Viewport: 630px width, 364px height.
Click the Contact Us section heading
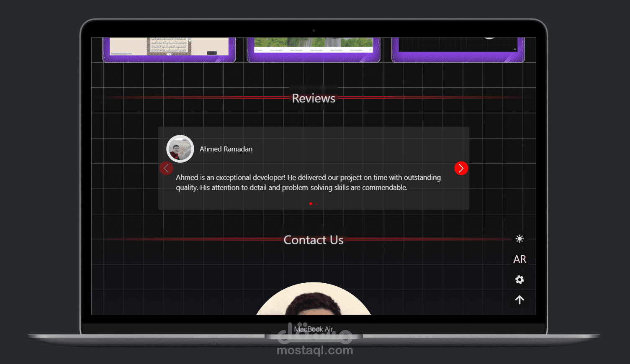tap(314, 240)
